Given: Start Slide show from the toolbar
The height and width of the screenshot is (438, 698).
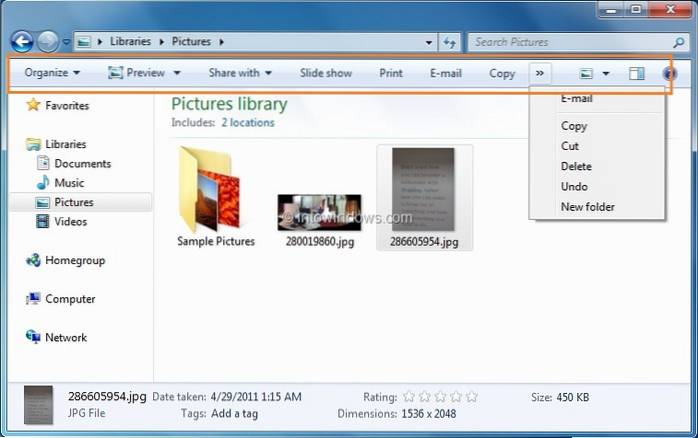Looking at the screenshot, I should pyautogui.click(x=326, y=73).
